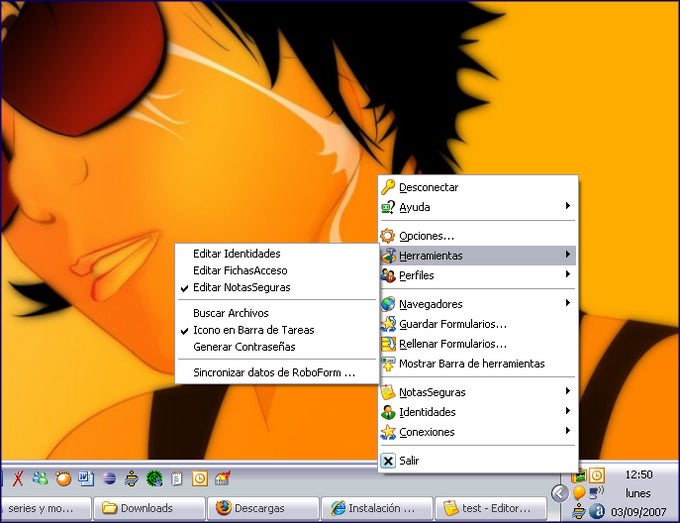Click the two-people icon beside Perfiles
The image size is (680, 523).
388,275
